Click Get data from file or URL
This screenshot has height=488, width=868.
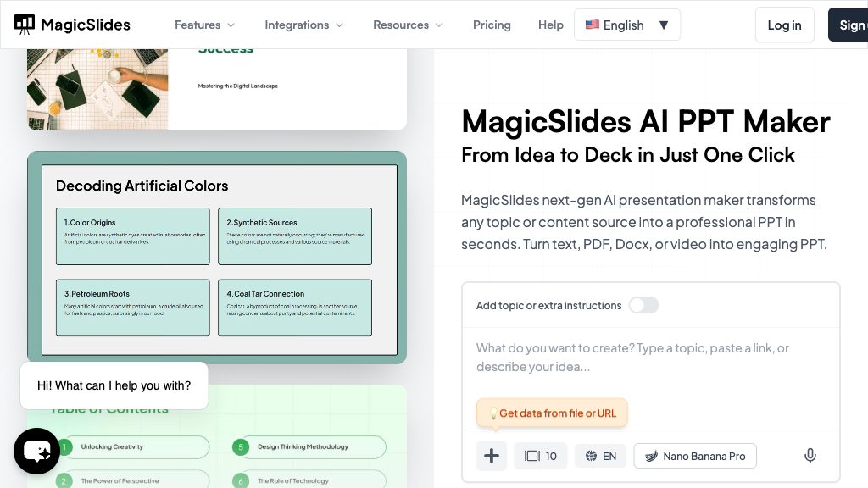[557, 413]
